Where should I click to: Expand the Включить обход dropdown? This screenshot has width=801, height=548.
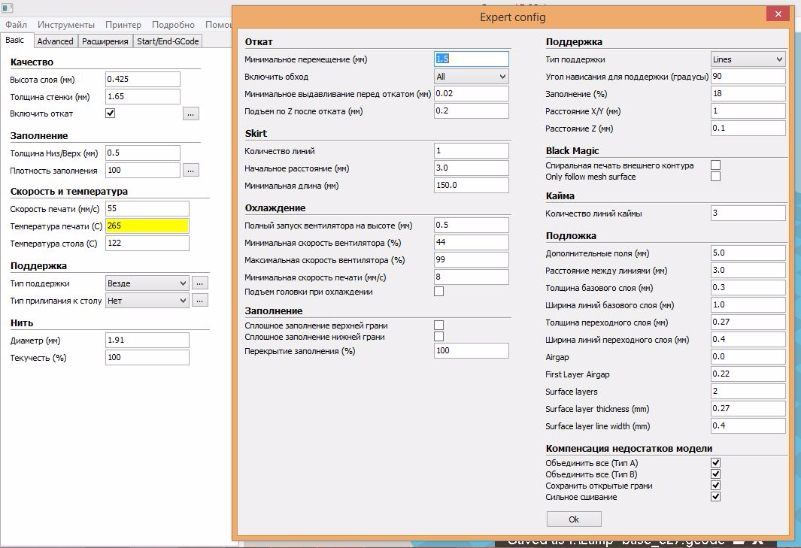pyautogui.click(x=471, y=76)
